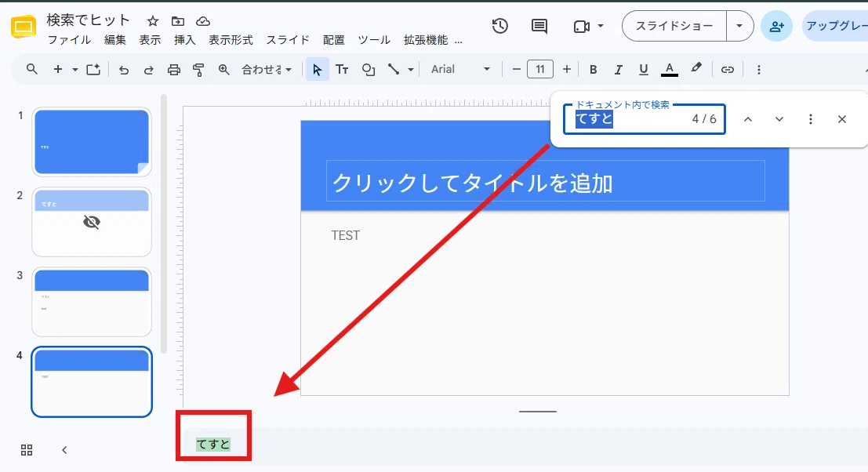Open the ファイル menu
Viewport: 868px width, 472px height.
(69, 40)
